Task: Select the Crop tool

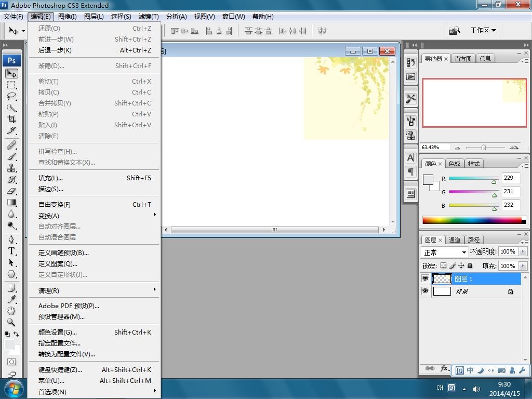Action: pos(11,119)
